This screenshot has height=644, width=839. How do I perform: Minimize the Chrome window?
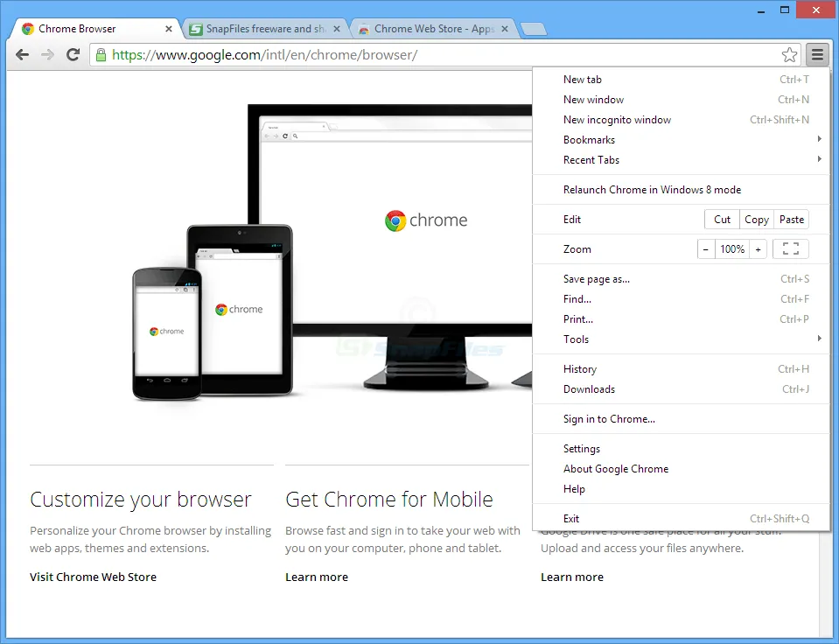click(761, 10)
